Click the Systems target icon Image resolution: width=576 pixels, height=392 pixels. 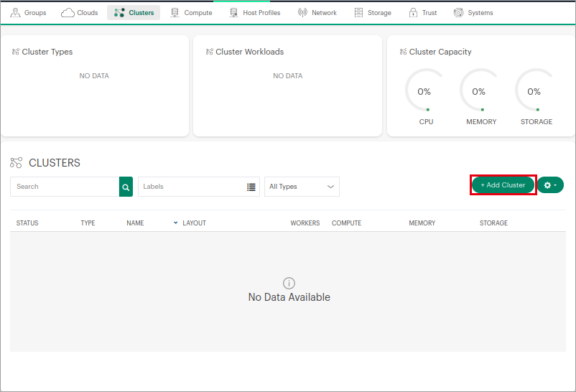coord(458,12)
